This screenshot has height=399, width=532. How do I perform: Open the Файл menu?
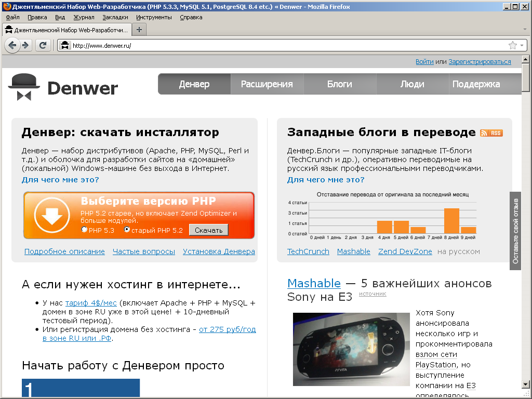(13, 17)
